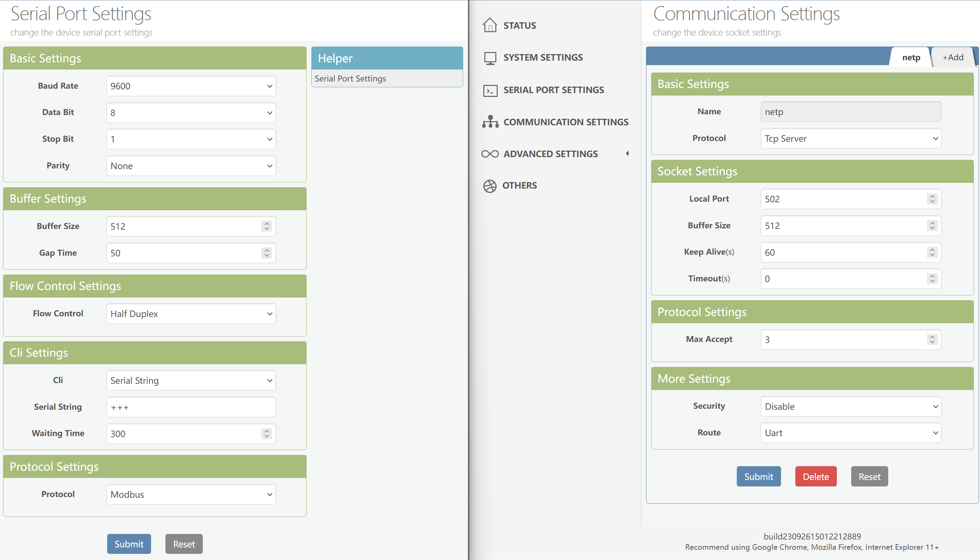Click the +Add tab
This screenshot has height=560, width=980.
(953, 57)
